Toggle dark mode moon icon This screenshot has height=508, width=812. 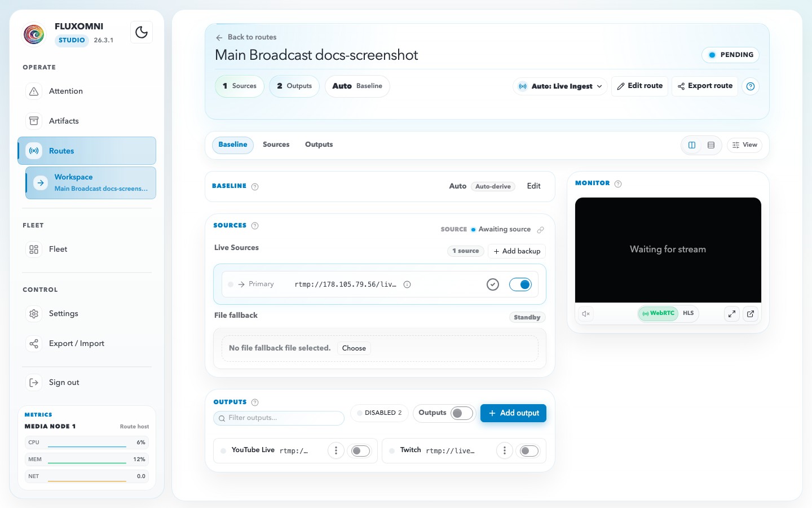pos(142,32)
